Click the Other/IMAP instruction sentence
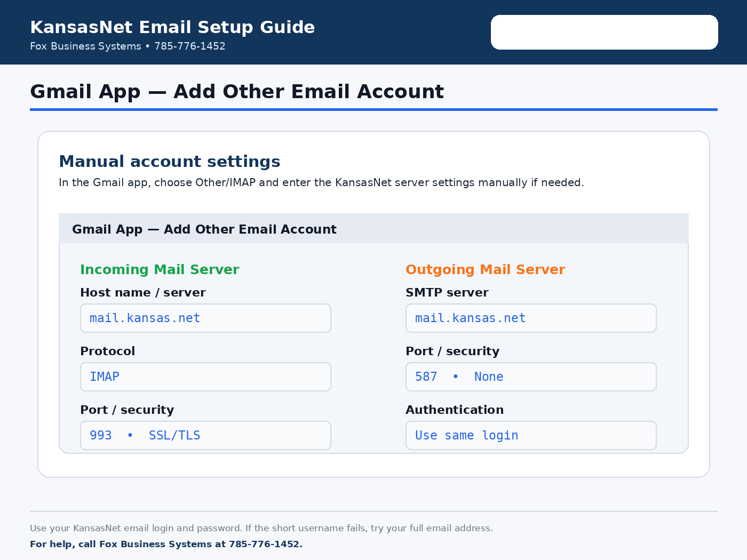This screenshot has height=560, width=747. pyautogui.click(x=321, y=182)
